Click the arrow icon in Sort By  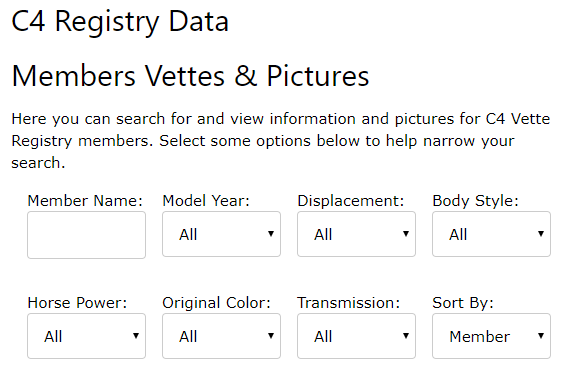click(541, 336)
